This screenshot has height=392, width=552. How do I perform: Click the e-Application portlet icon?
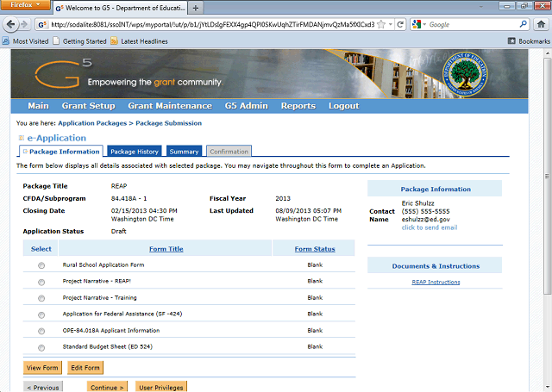[22, 138]
